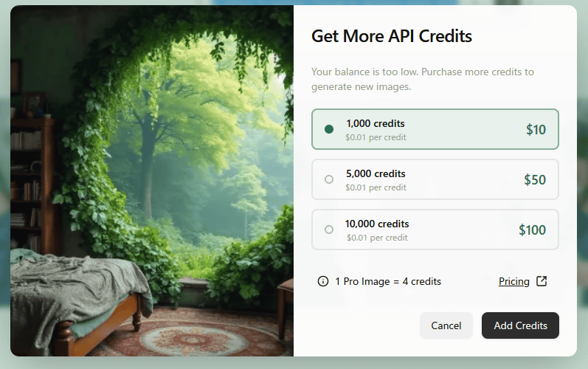Click the '10,000 credits' label text
Image resolution: width=588 pixels, height=369 pixels.
[377, 224]
